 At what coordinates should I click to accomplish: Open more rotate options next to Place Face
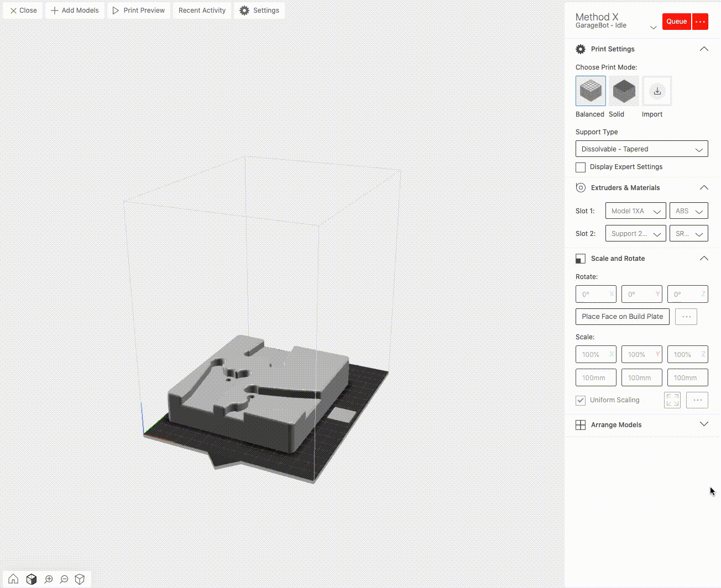tap(686, 317)
